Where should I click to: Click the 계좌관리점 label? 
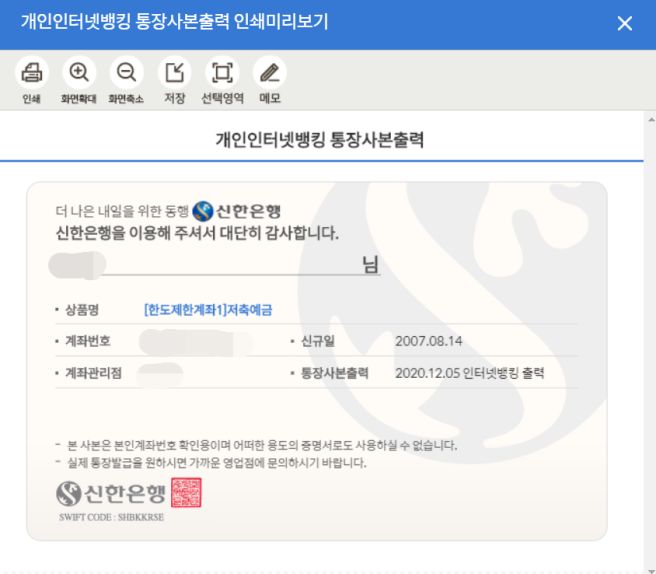[94, 373]
